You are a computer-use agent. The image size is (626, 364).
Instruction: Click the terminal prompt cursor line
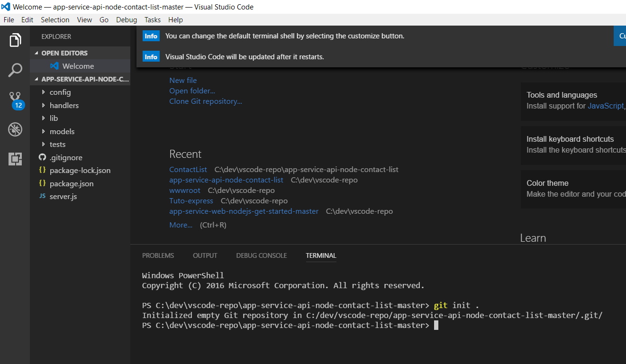(290, 326)
